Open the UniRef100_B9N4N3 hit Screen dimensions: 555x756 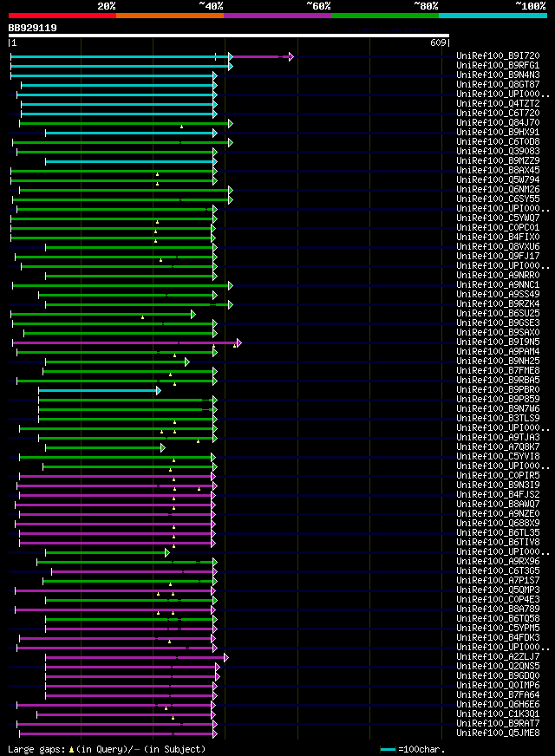point(498,75)
